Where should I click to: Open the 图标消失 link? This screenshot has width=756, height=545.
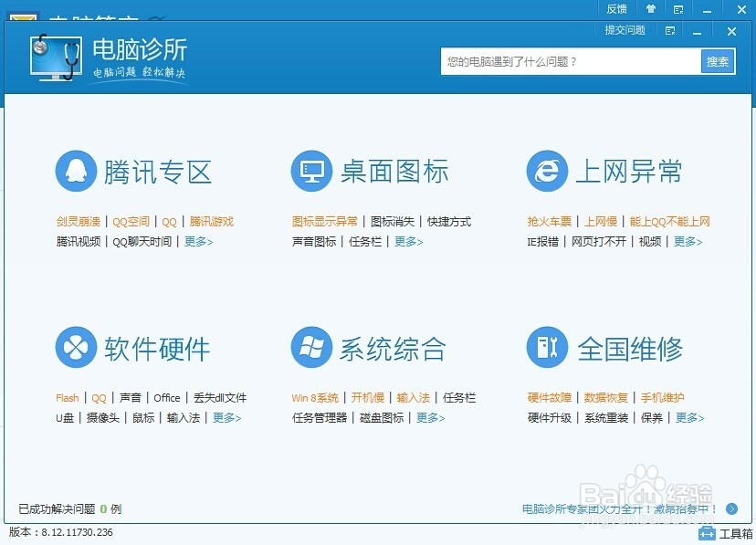(x=393, y=222)
